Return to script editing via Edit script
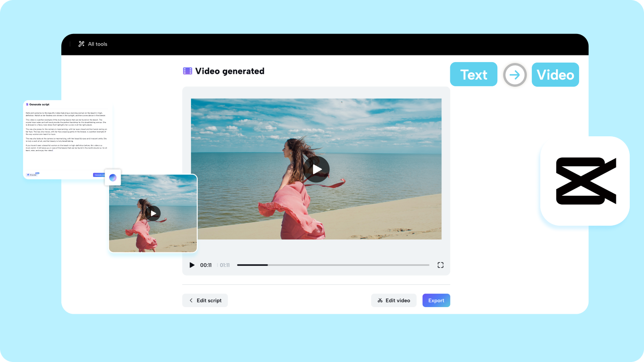This screenshot has width=644, height=362. [205, 300]
